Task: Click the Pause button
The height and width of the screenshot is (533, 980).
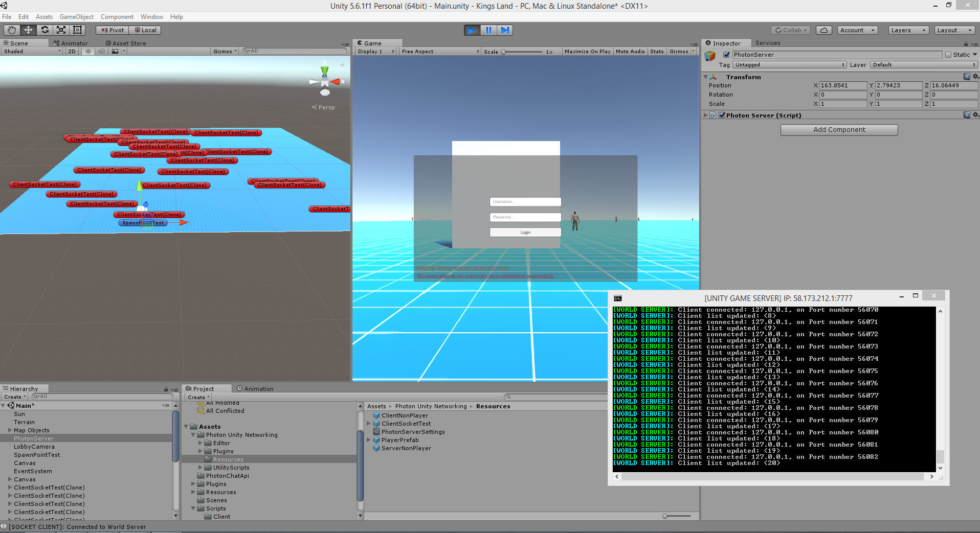Action: click(x=488, y=30)
